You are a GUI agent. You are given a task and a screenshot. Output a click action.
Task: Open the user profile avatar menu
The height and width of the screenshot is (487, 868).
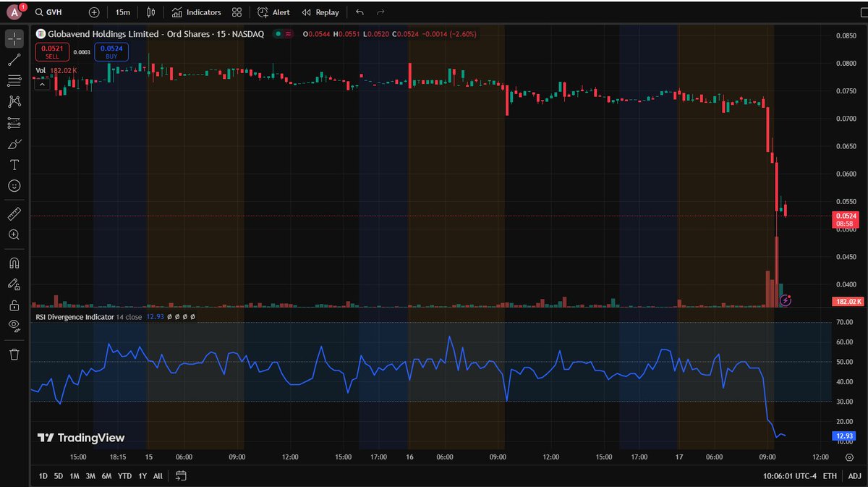pyautogui.click(x=15, y=12)
